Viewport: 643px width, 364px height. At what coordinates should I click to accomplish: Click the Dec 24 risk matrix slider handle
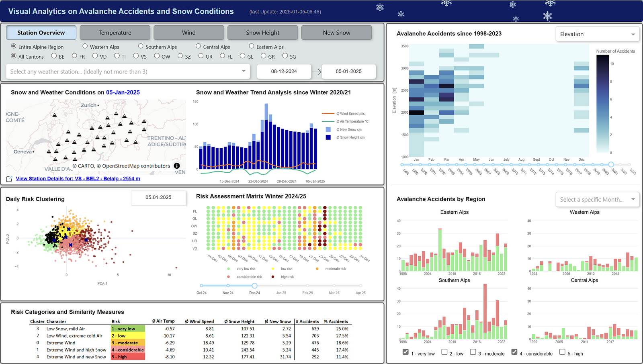254,286
